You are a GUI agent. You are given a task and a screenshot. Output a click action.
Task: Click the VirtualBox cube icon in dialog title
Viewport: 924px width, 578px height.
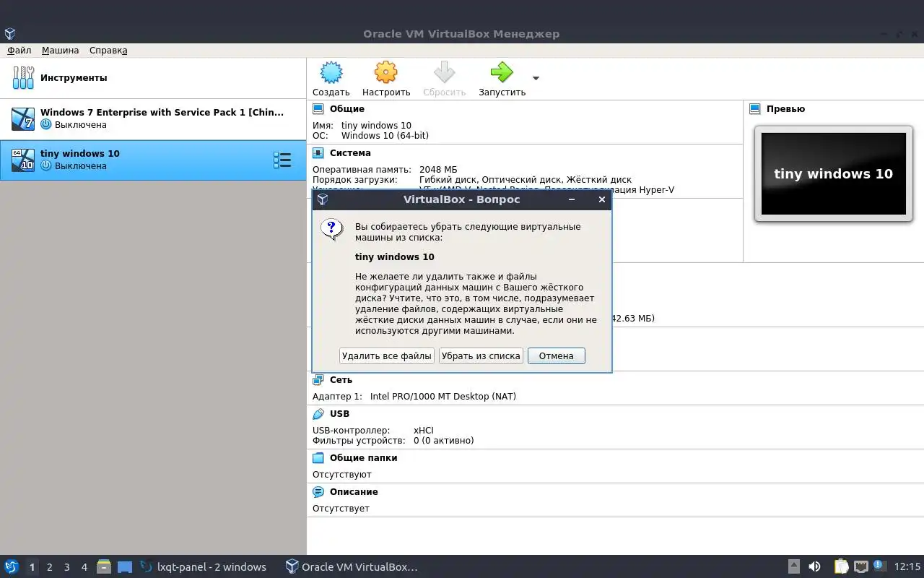[323, 199]
